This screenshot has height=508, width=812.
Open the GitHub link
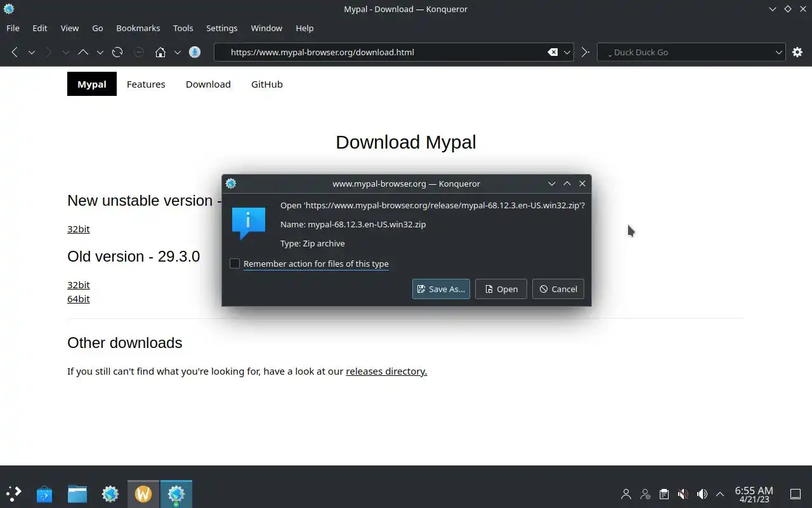[267, 84]
